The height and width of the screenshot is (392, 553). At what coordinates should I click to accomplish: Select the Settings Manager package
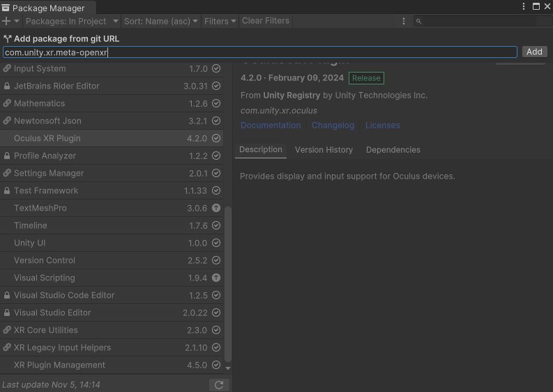coord(112,173)
